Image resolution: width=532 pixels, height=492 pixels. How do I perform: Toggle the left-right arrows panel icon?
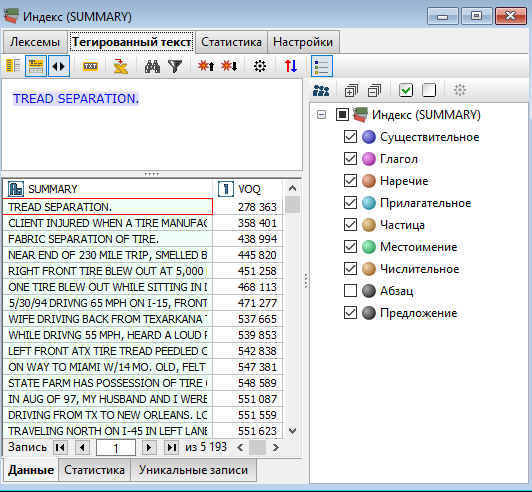coord(59,66)
